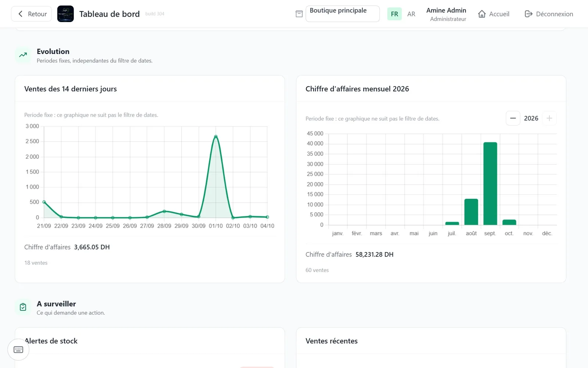
Task: Click the Evolution section heading
Action: coord(53,52)
